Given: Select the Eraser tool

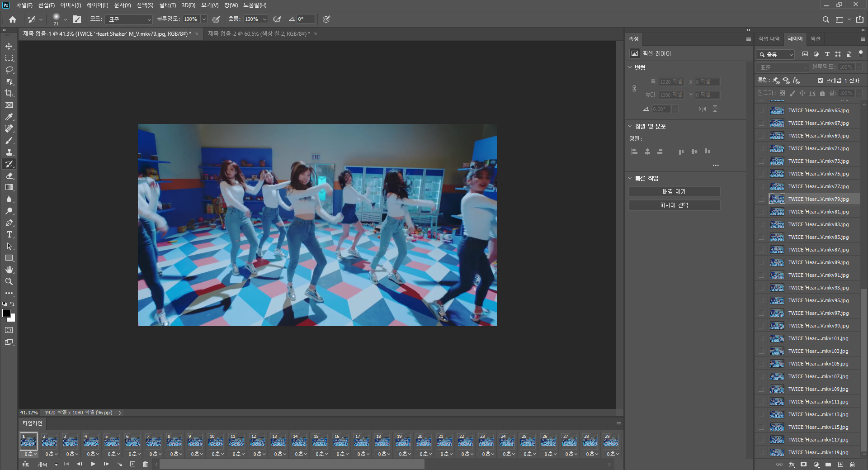Looking at the screenshot, I should 9,176.
